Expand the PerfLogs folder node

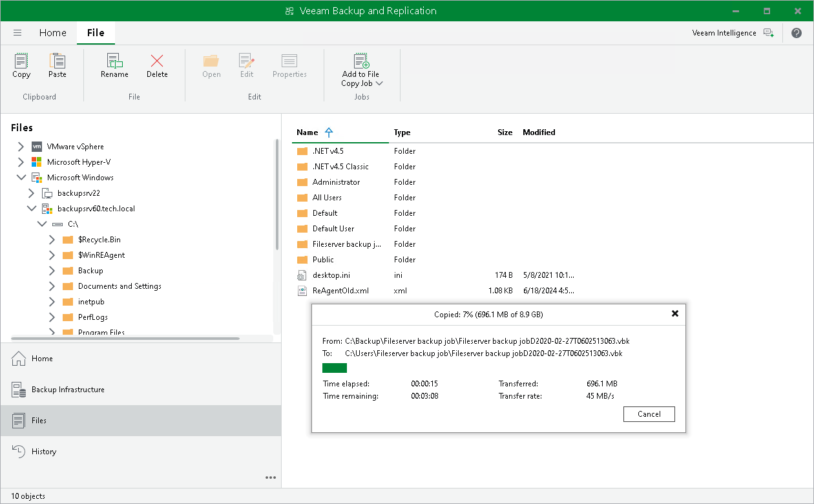[x=52, y=317]
